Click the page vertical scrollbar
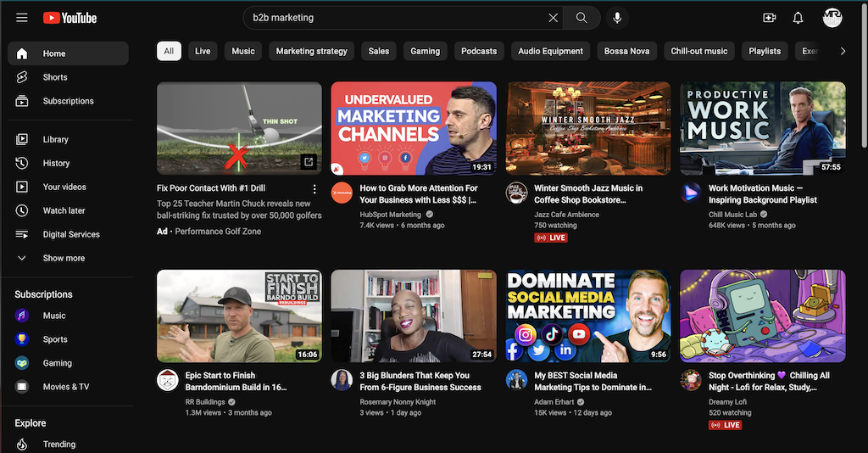This screenshot has width=868, height=453. (x=865, y=75)
